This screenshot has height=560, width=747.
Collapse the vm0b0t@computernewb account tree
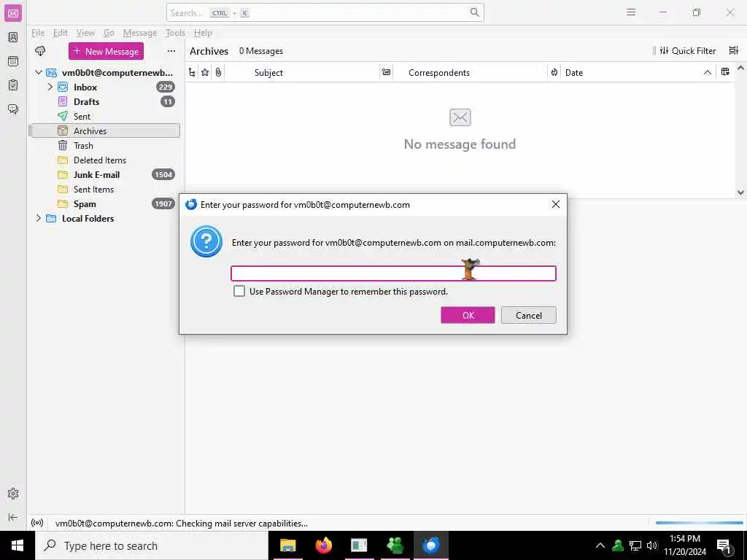click(x=39, y=72)
